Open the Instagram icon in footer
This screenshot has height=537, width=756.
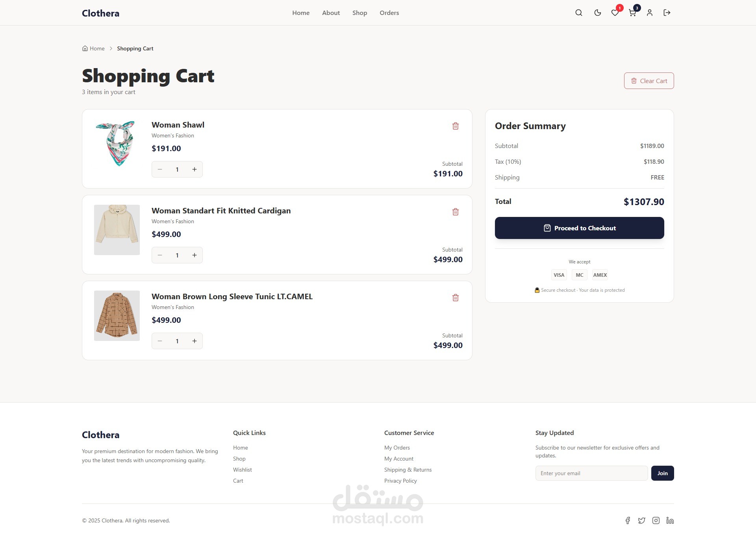(656, 520)
